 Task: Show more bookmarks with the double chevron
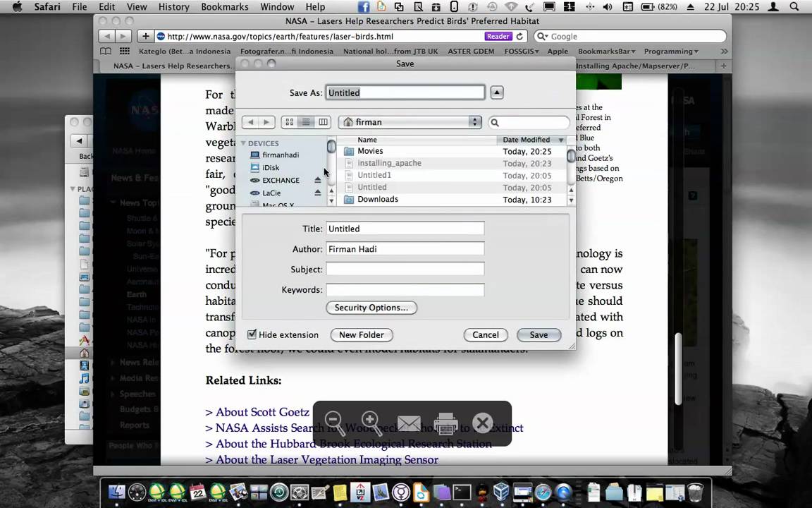(724, 52)
